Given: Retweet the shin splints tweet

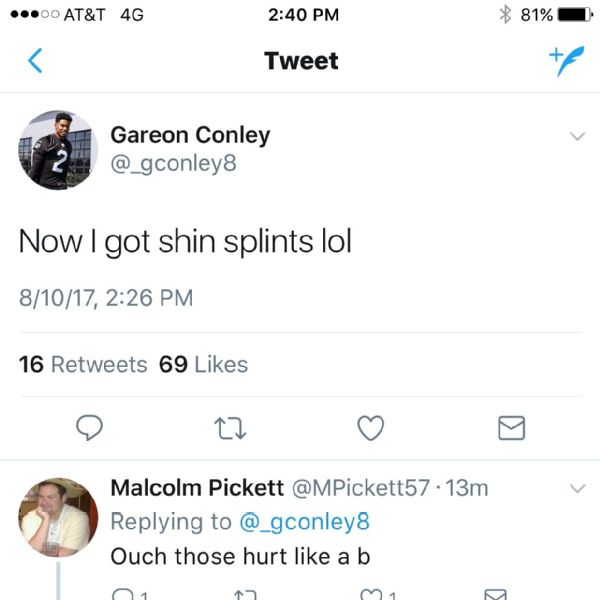Looking at the screenshot, I should click(x=231, y=428).
